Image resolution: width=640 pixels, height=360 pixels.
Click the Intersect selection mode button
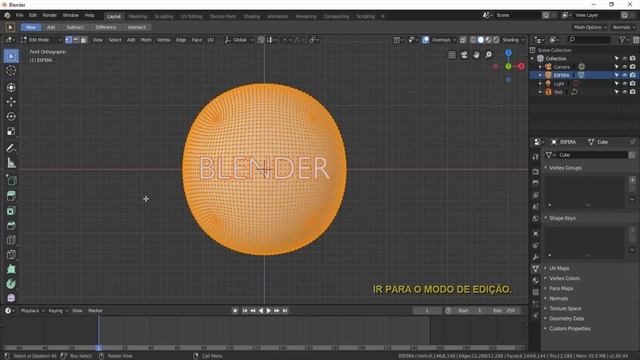[136, 27]
